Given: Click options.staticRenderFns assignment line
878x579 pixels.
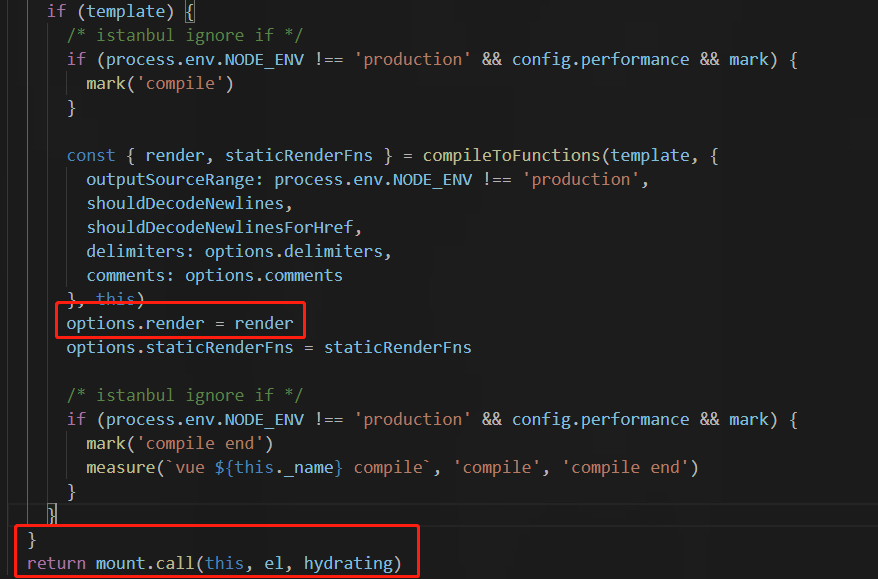Looking at the screenshot, I should pyautogui.click(x=269, y=347).
